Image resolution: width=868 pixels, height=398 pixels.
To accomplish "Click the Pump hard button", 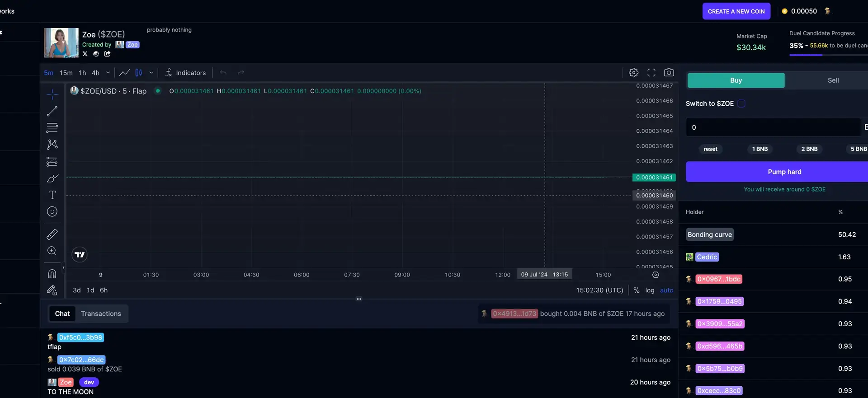I will [784, 172].
